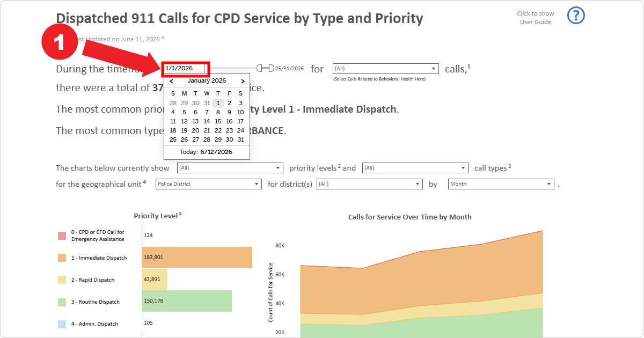Click the yellow Rapid Dispatch legend swatch

coord(62,280)
